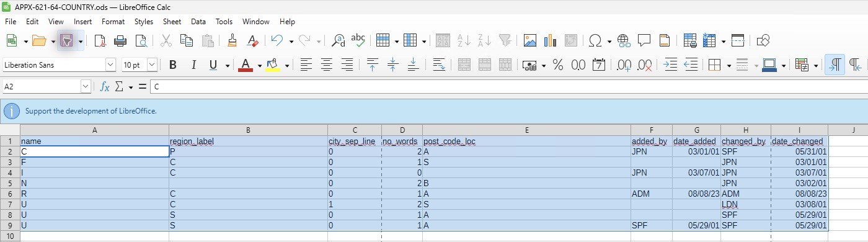Toggle Align Left
Screen dimensions: 868x242
click(x=306, y=65)
